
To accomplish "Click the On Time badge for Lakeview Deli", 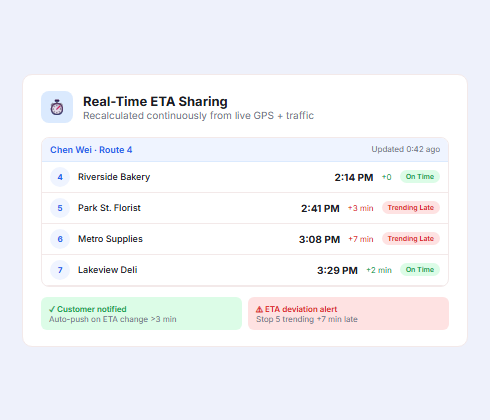I will 420,270.
